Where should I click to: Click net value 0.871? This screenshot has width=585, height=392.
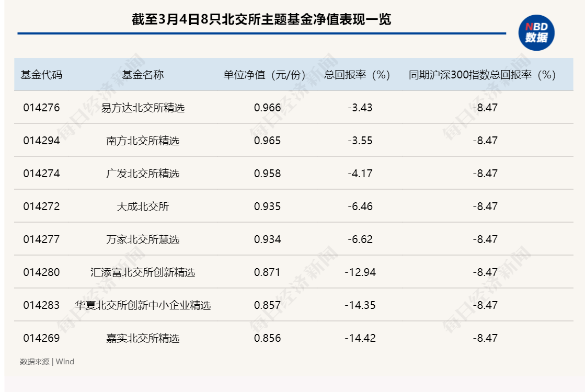click(x=267, y=272)
